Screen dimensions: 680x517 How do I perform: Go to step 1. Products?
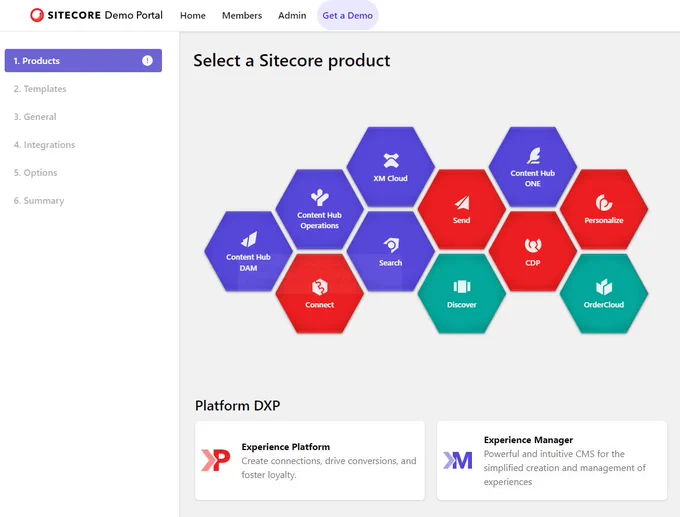pos(83,61)
